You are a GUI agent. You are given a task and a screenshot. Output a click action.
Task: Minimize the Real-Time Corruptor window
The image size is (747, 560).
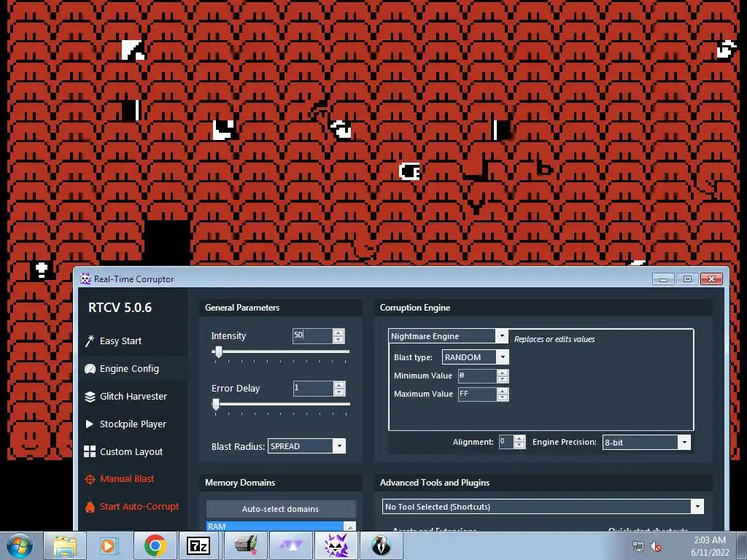663,279
